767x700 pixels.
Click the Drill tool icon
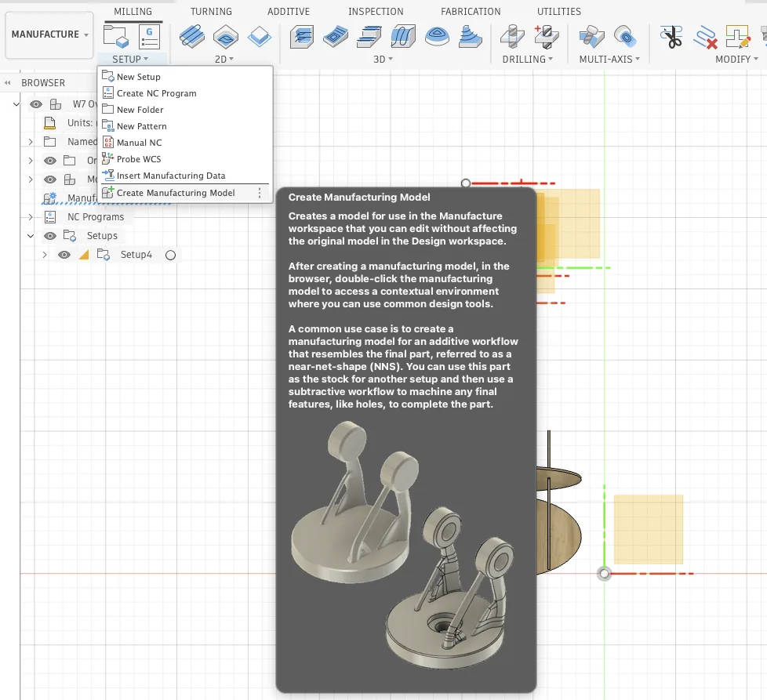(x=511, y=36)
